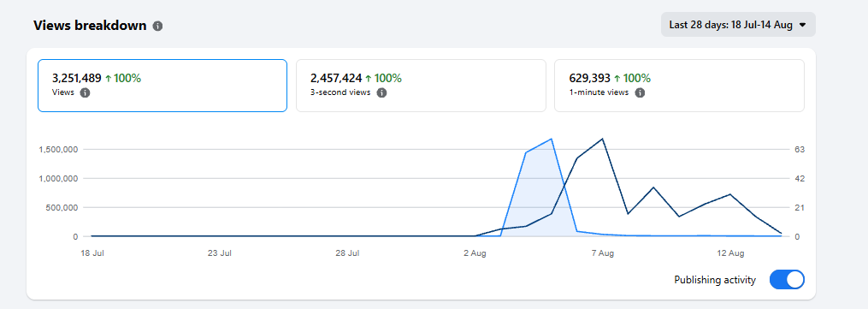
Task: Click the info icon beside Views breakdown
Action: tap(157, 26)
